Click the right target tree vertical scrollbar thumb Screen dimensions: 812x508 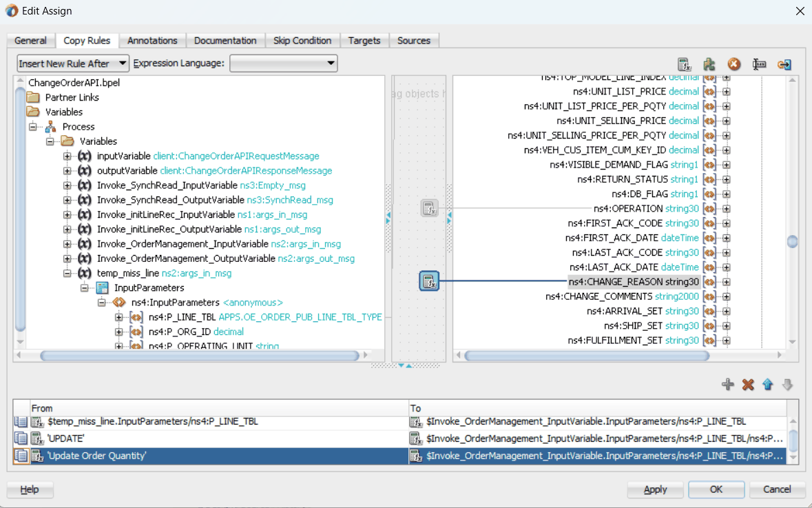[x=792, y=241]
